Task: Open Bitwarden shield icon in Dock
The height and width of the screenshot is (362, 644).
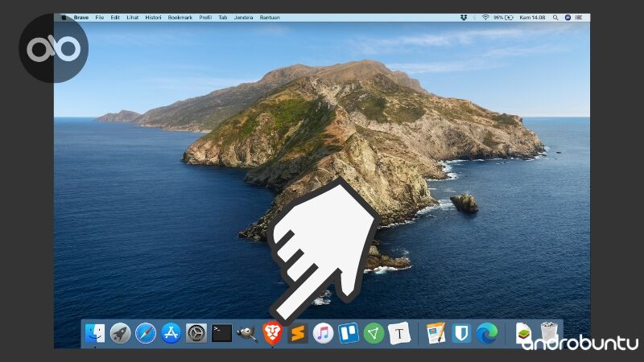Action: point(461,333)
